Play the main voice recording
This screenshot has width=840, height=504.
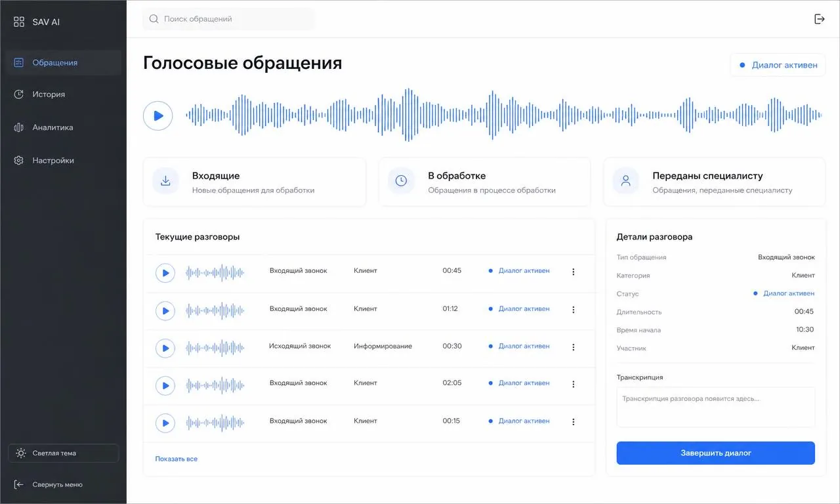158,115
